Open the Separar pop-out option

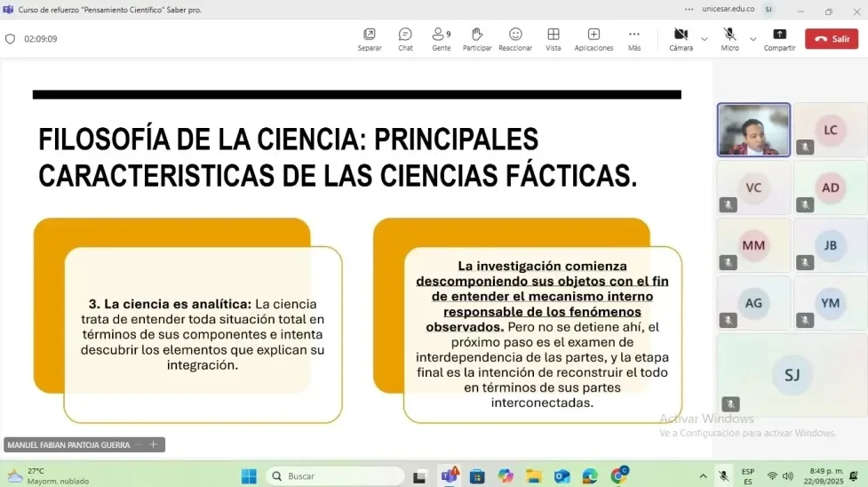pyautogui.click(x=370, y=39)
